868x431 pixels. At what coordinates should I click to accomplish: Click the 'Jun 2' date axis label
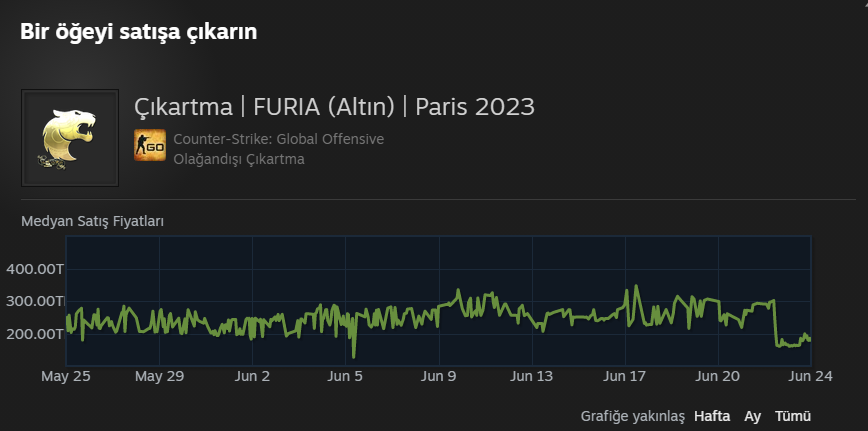click(x=252, y=376)
